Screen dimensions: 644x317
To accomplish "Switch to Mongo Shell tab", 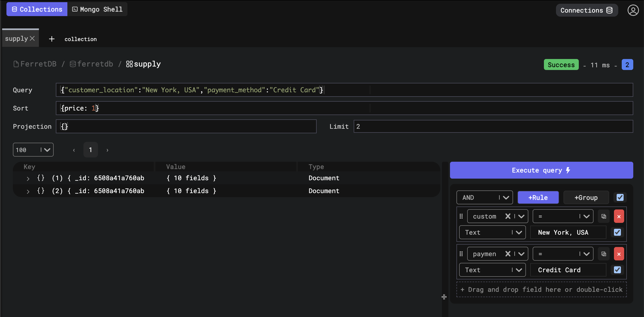I will (97, 9).
